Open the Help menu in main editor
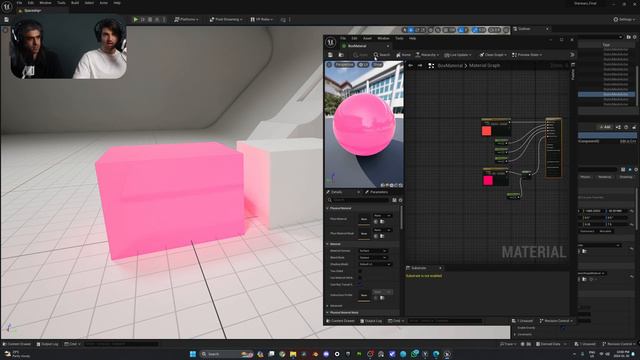Viewport: 640px width, 360px height. click(x=117, y=3)
